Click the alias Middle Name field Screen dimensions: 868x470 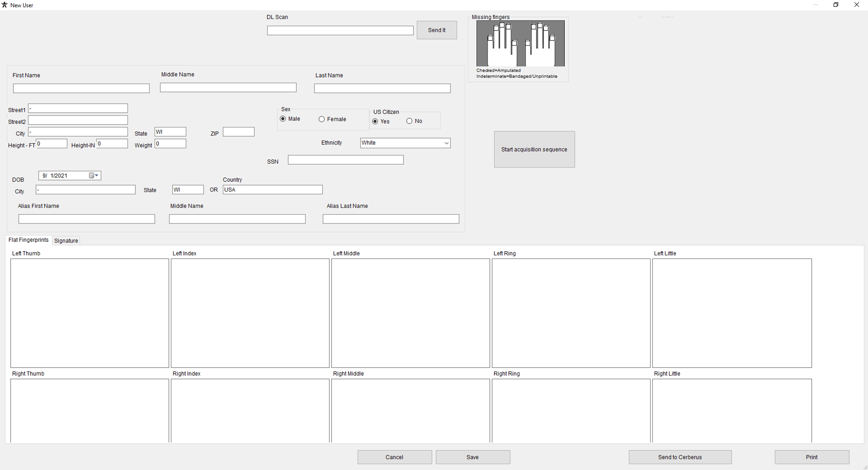(237, 219)
